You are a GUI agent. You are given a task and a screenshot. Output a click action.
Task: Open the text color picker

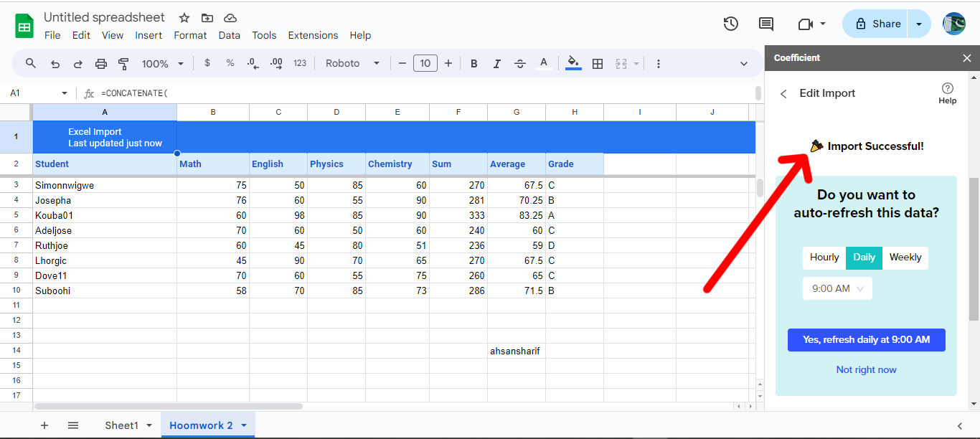(544, 63)
